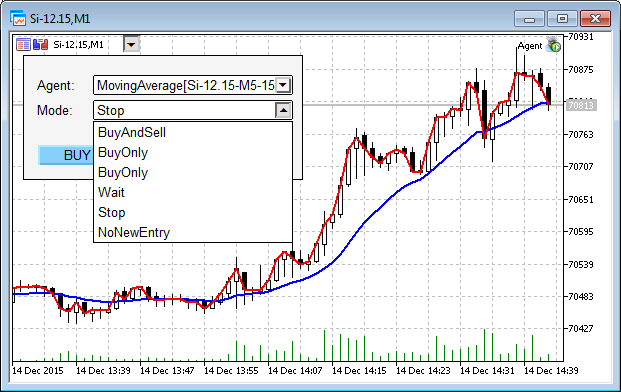
Task: Click the 70651 price scale label
Action: pos(581,200)
